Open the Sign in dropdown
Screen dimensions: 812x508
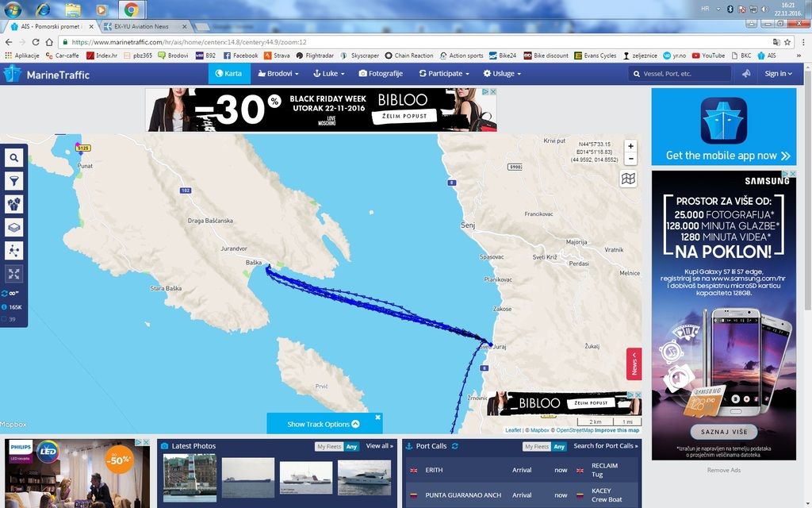779,74
